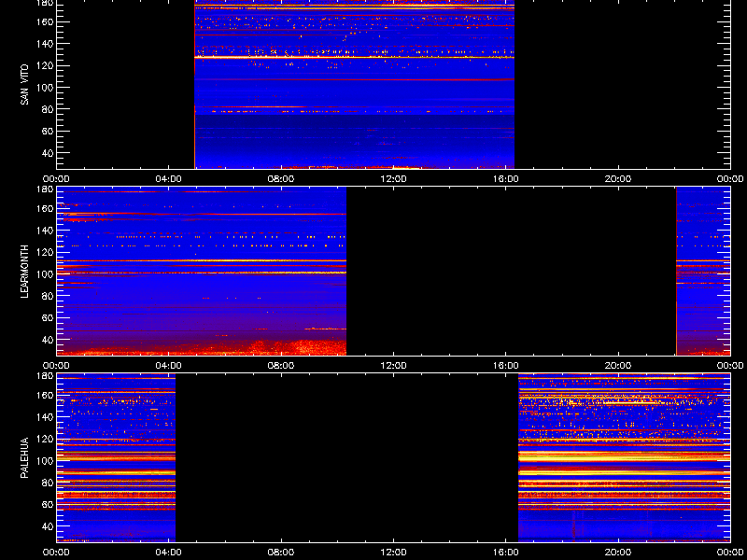The width and height of the screenshot is (747, 560).
Task: Click the 12:00 label under Palehua panel
Action: click(393, 553)
